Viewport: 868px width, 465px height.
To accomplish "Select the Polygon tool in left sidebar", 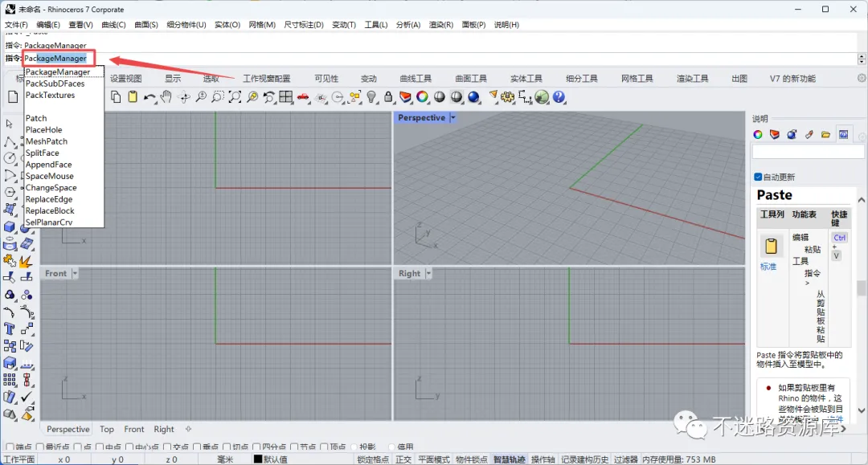I will coord(10,192).
